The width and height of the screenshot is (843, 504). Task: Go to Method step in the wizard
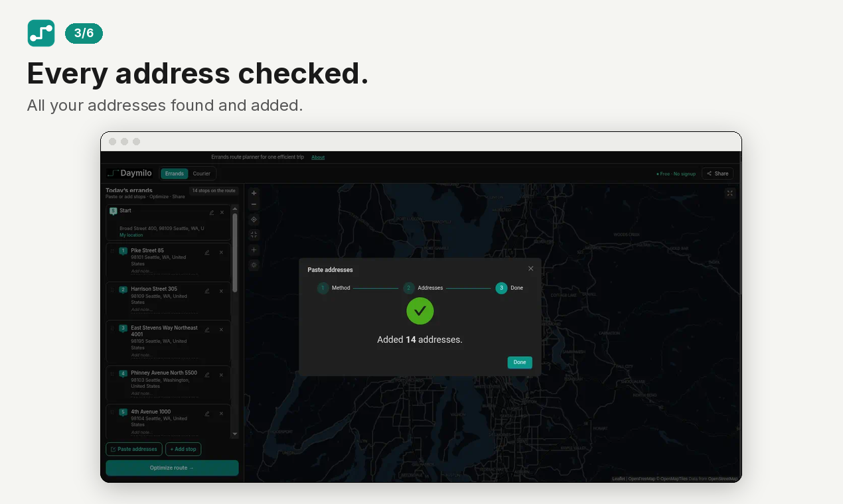coord(333,288)
